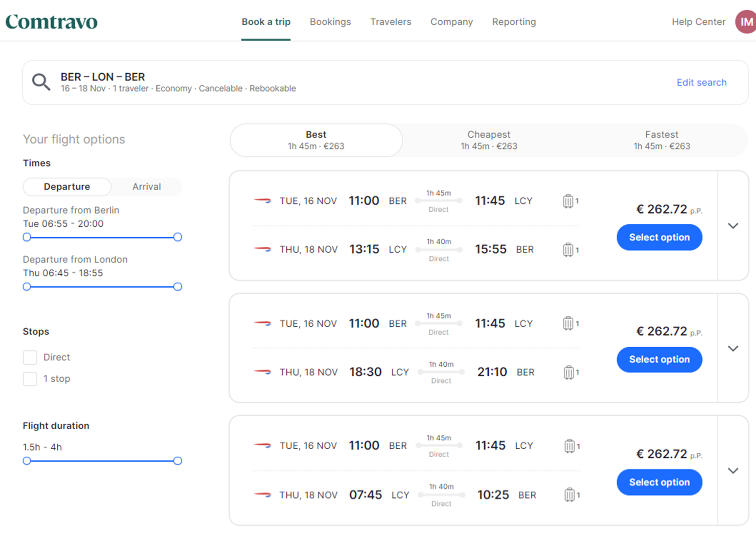
Task: Sort results by Best
Action: coord(316,140)
